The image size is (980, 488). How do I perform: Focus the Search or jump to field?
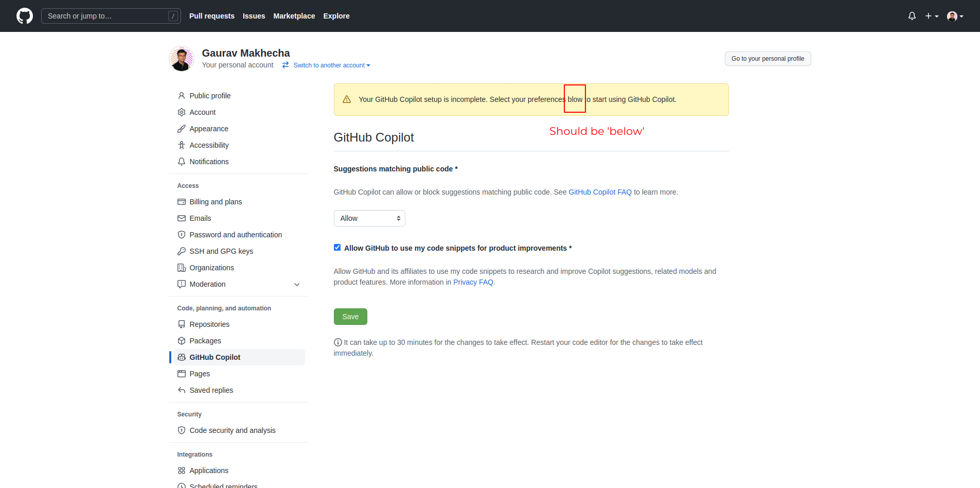tap(111, 16)
